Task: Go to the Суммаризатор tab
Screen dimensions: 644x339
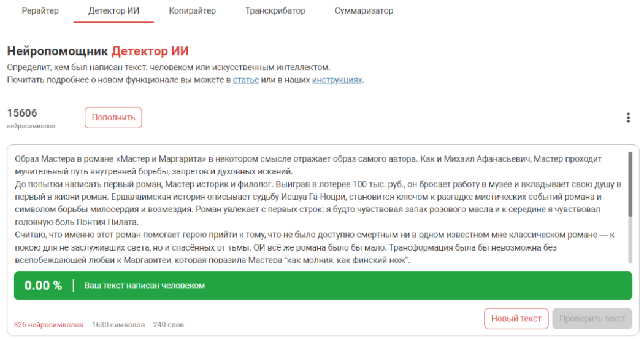Action: (x=364, y=10)
